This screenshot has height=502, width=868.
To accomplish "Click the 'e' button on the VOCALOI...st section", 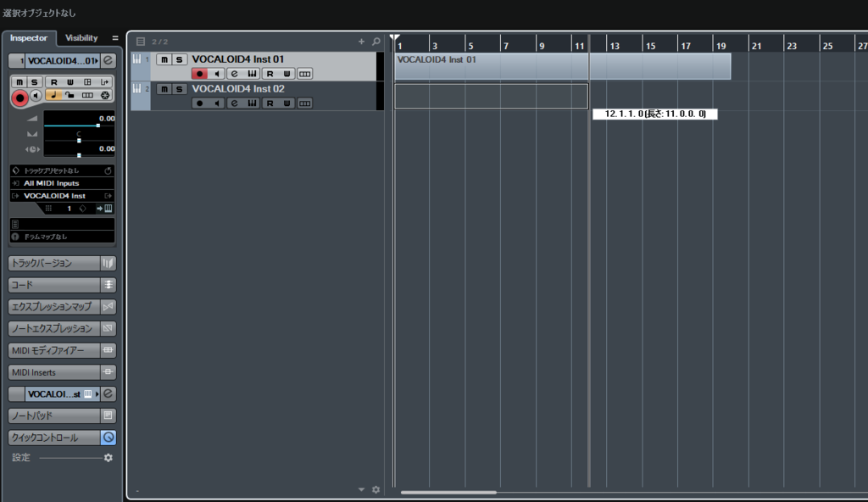I will click(108, 394).
